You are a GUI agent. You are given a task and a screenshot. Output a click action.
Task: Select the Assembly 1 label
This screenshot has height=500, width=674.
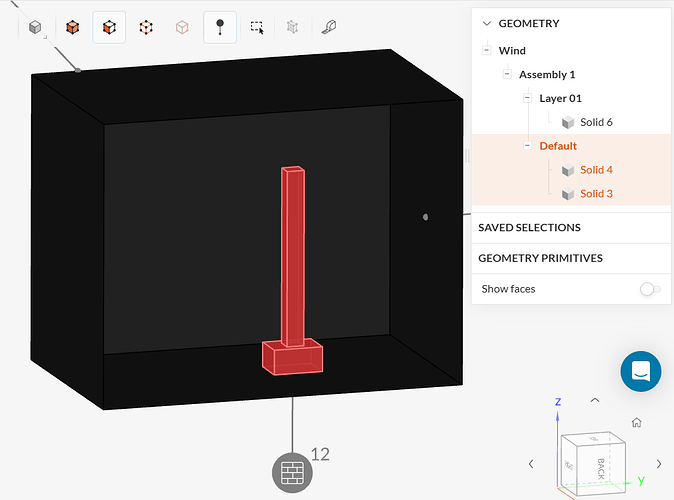(547, 74)
